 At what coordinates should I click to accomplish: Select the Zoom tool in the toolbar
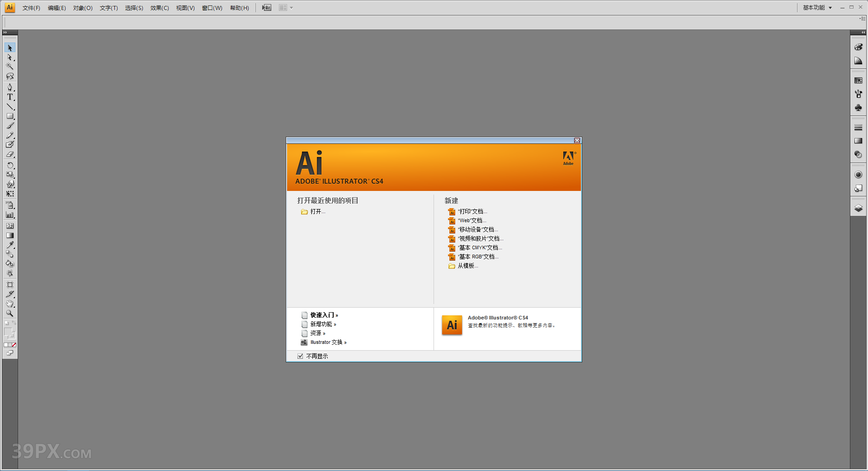(x=10, y=313)
